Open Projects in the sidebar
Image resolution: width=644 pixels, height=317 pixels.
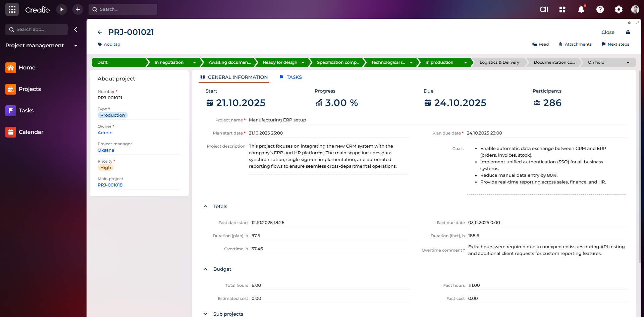coord(30,89)
